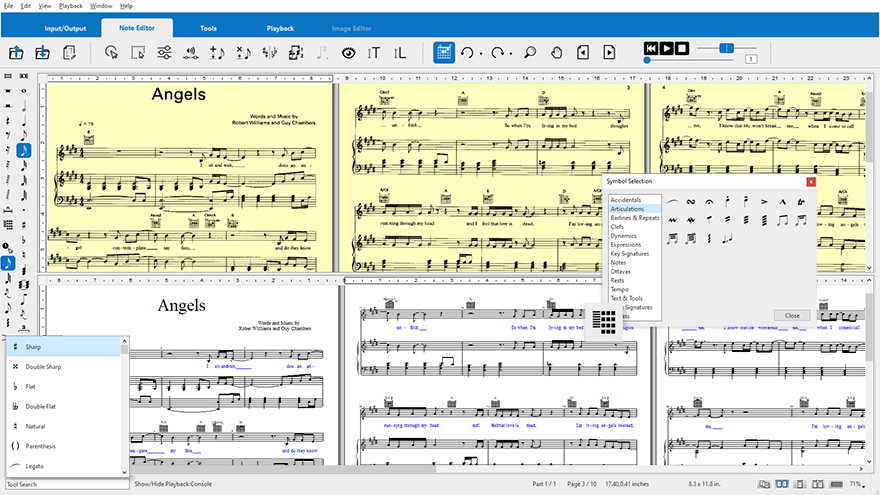This screenshot has height=495, width=880.
Task: Select the marquee region selection tool
Action: (x=138, y=53)
